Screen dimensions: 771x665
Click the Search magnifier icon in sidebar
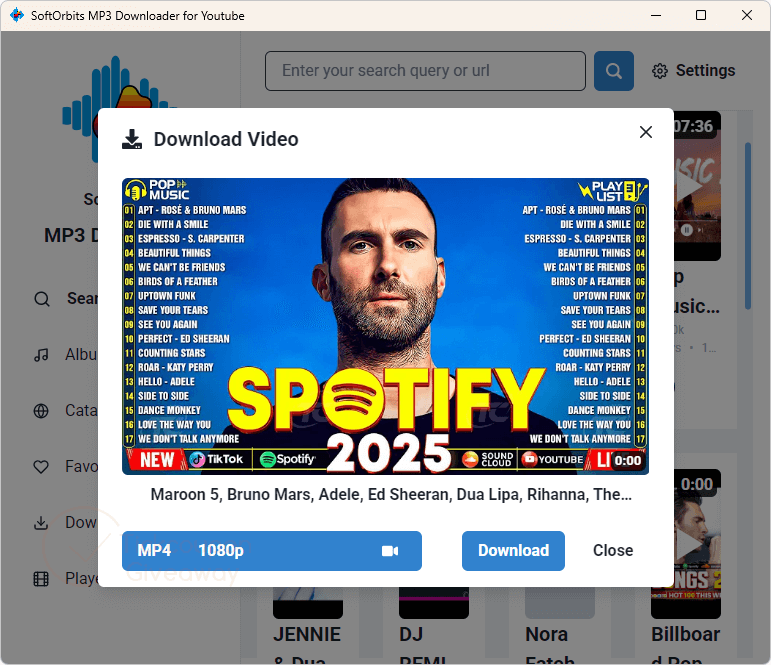pos(42,299)
